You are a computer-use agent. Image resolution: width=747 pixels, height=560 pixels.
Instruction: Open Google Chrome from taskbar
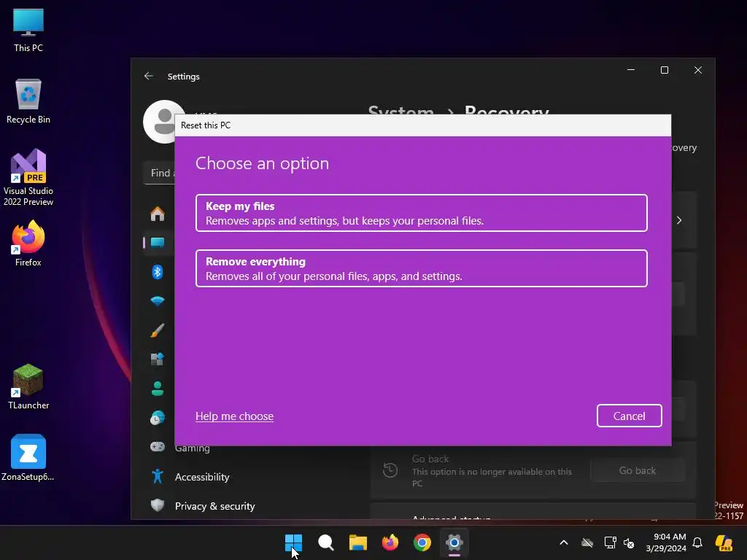(x=422, y=542)
